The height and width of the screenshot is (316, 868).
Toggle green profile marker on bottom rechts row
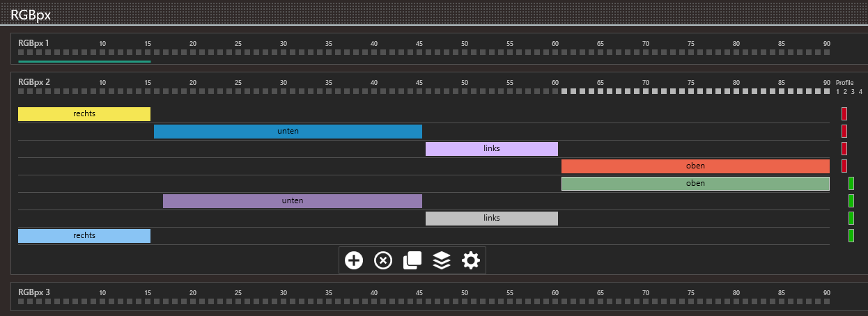coord(851,236)
